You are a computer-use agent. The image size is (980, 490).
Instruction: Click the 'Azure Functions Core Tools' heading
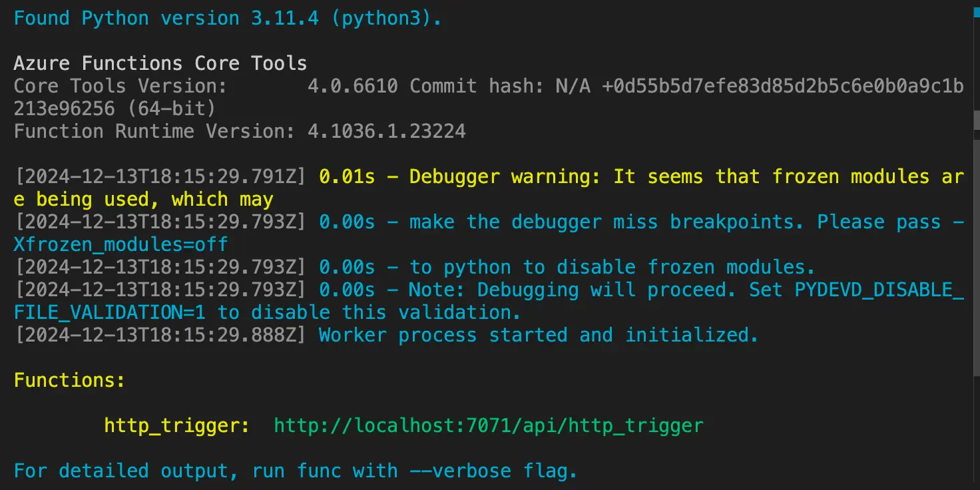[160, 63]
